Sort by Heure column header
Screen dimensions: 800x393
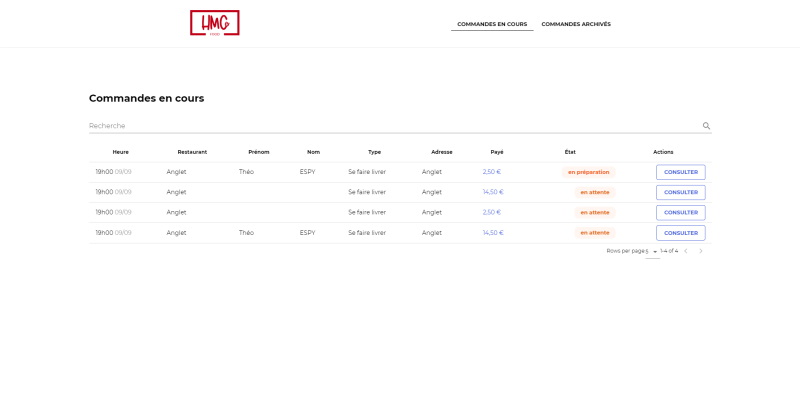[x=120, y=152]
